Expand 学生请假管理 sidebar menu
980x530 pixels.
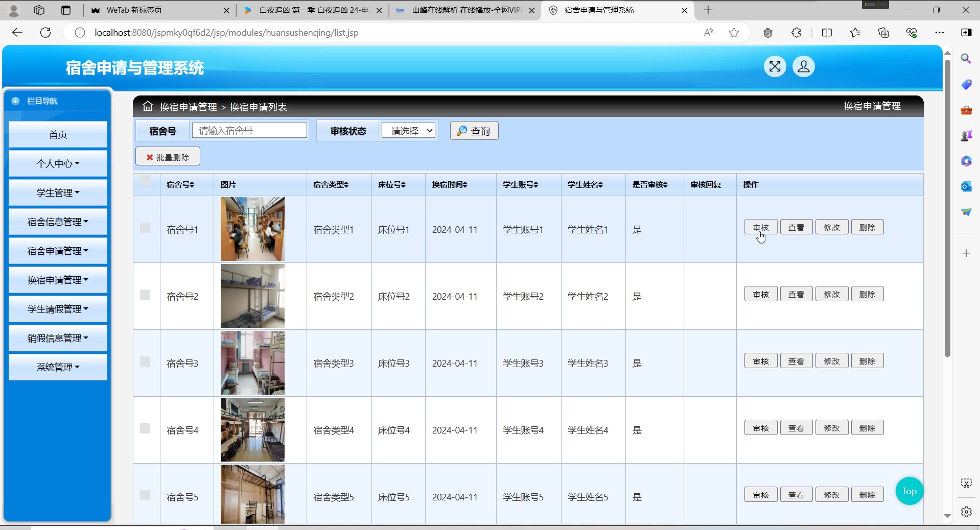tap(58, 309)
